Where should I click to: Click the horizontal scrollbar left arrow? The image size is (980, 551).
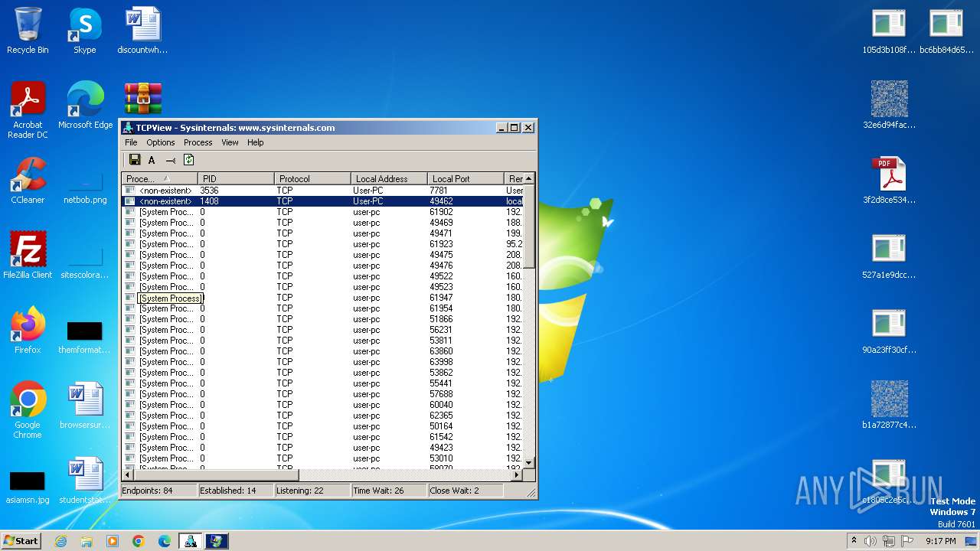click(128, 474)
